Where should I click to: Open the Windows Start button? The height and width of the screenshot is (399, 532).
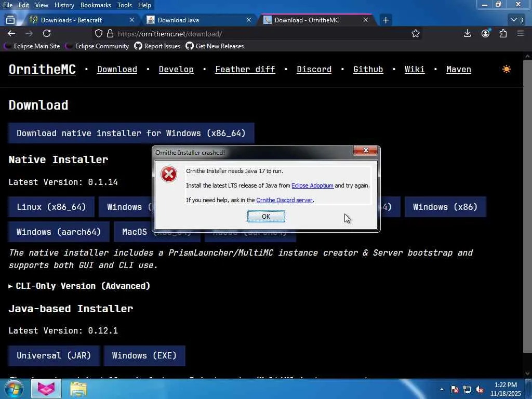[x=14, y=389]
